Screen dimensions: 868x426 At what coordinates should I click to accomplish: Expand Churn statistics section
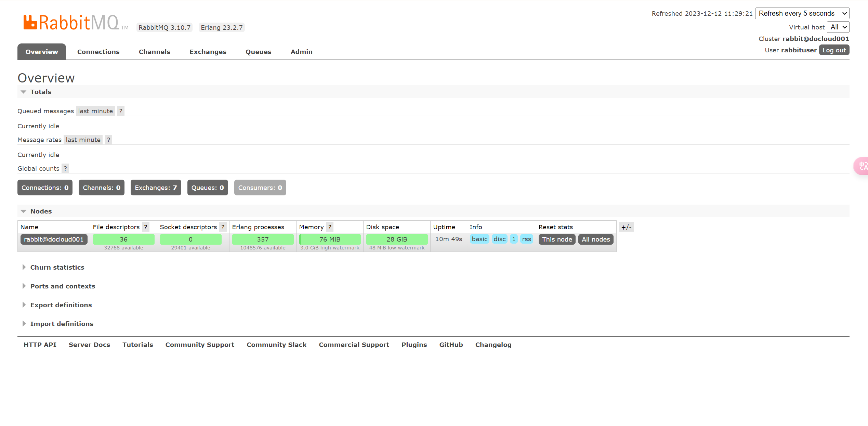click(x=57, y=267)
